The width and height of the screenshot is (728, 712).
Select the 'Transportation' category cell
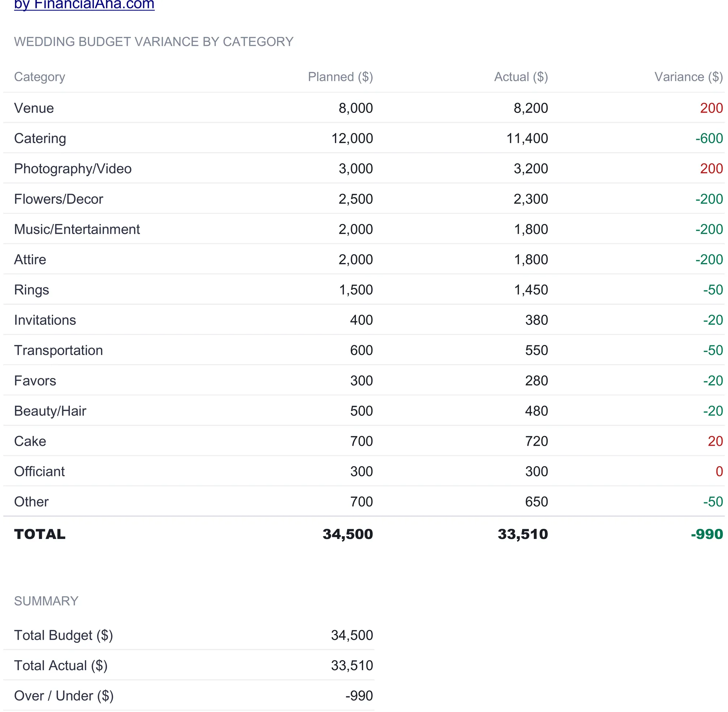pyautogui.click(x=58, y=350)
